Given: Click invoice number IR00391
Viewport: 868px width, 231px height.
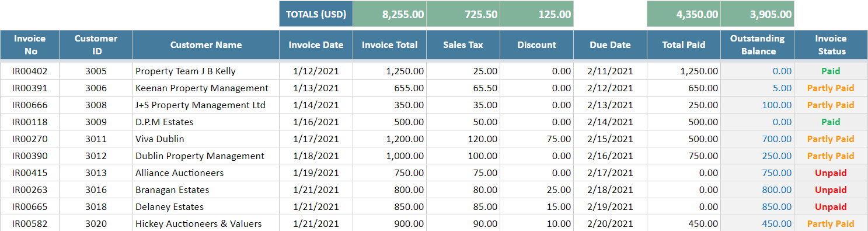Looking at the screenshot, I should click(30, 88).
